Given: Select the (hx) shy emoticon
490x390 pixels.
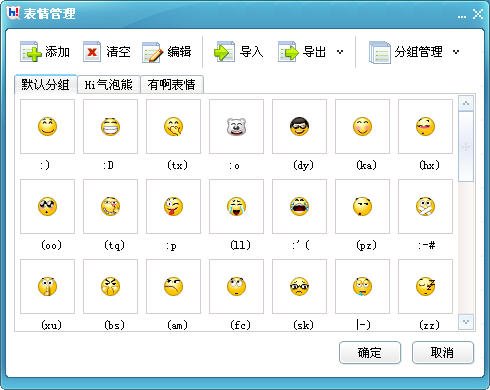Looking at the screenshot, I should coord(425,127).
